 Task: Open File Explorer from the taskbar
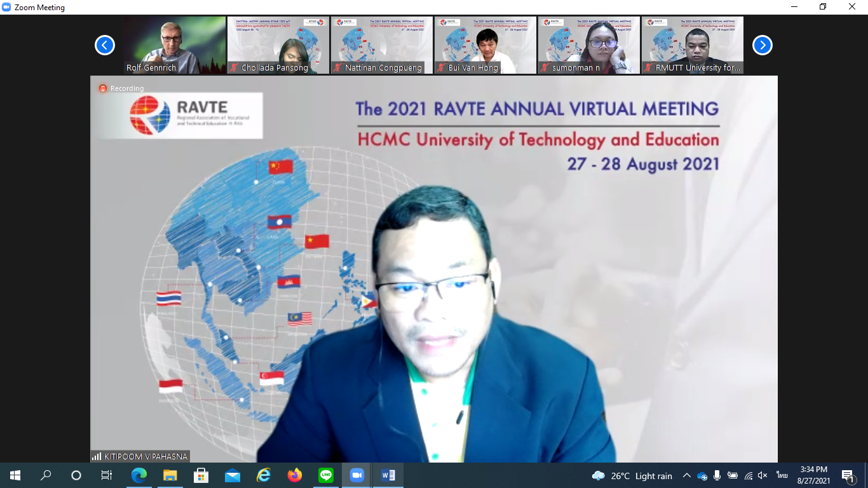pyautogui.click(x=170, y=475)
